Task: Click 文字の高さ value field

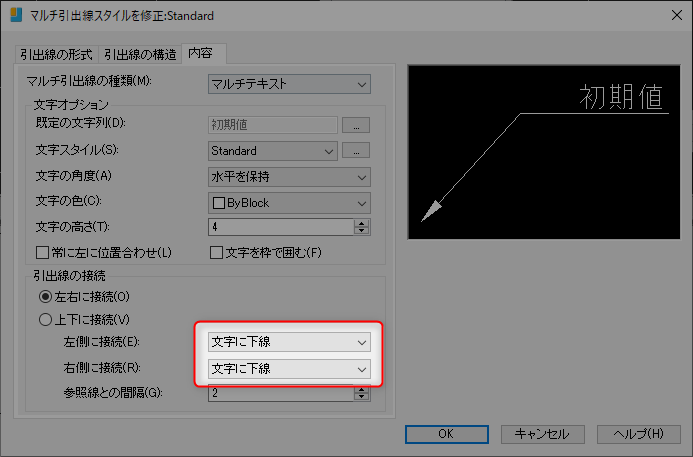Action: click(x=281, y=227)
